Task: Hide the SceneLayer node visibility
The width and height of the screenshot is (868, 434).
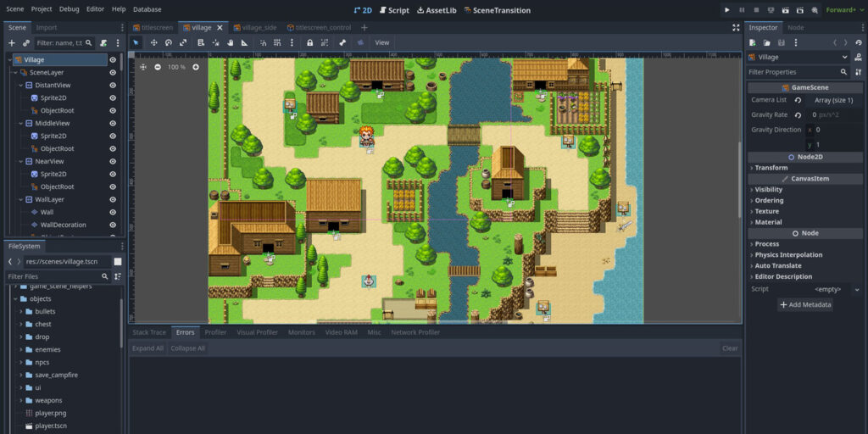Action: [x=113, y=73]
